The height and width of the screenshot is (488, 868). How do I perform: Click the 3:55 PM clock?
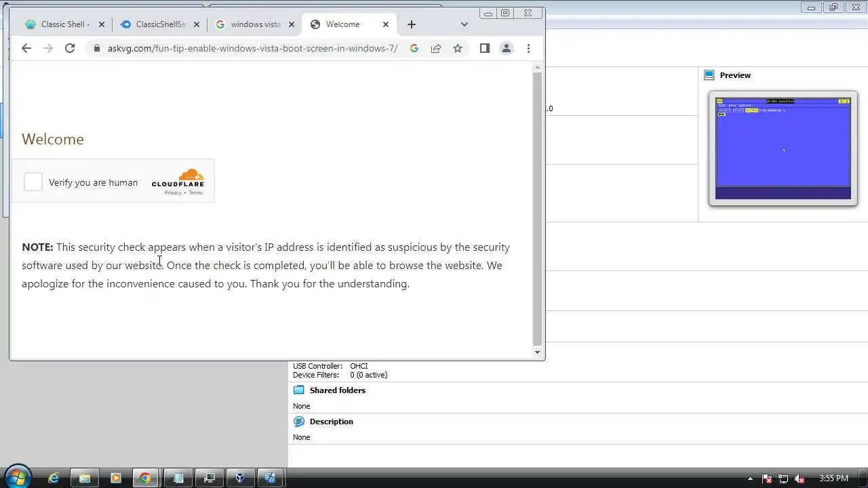(x=833, y=479)
